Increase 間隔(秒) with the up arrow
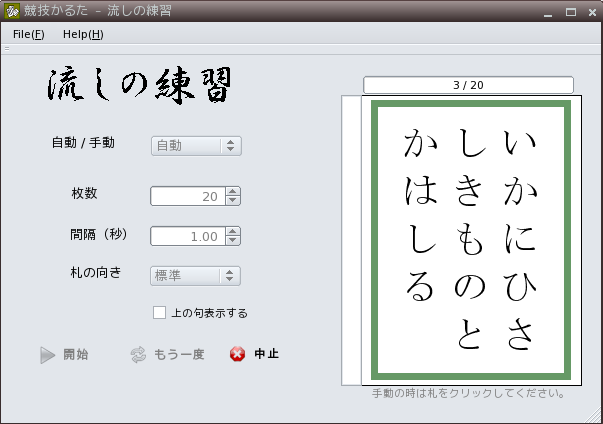 (232, 232)
